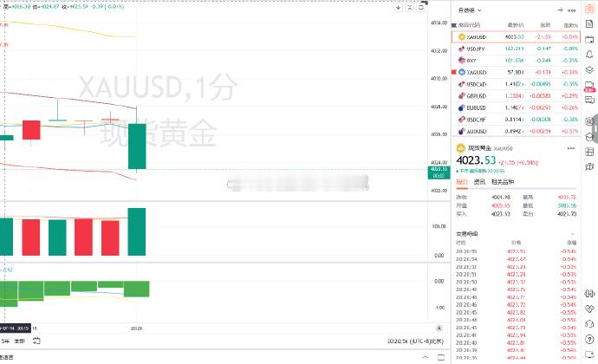Click the candlestick compare icon in lower sidebar
Viewport: 598px width, 364px height.
pos(589,294)
